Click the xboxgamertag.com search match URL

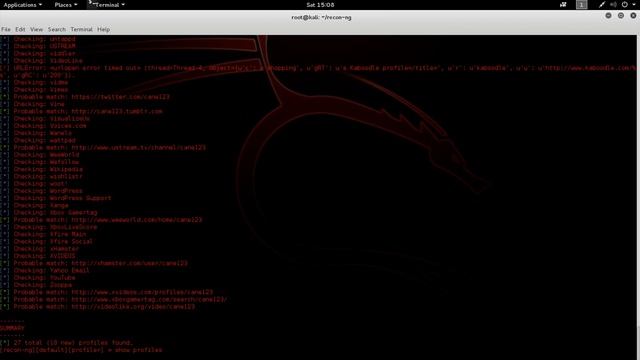click(149, 300)
